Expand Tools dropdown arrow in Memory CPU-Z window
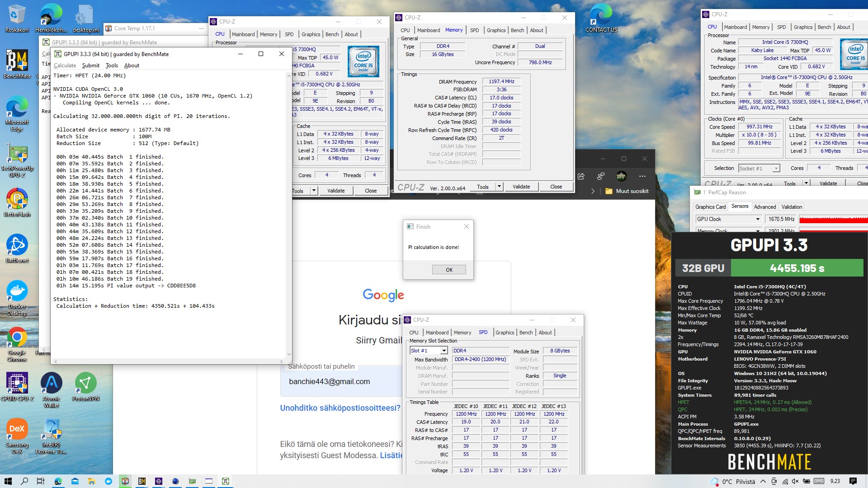The height and width of the screenshot is (488, 868). [499, 187]
